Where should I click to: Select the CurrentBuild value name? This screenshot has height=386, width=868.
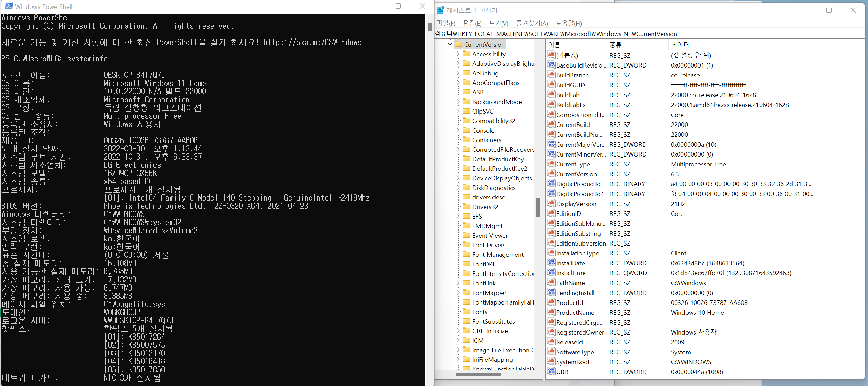tap(573, 124)
